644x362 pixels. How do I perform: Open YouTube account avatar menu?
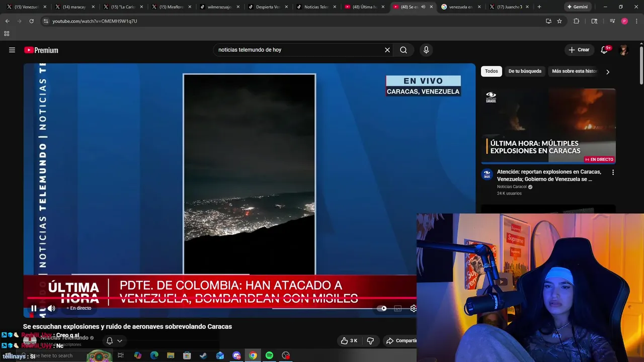624,50
